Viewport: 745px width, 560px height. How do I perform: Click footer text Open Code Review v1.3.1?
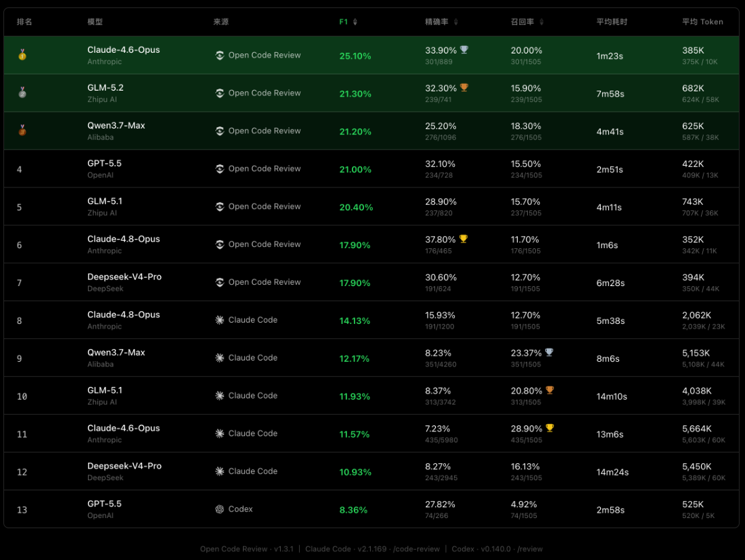(x=246, y=549)
